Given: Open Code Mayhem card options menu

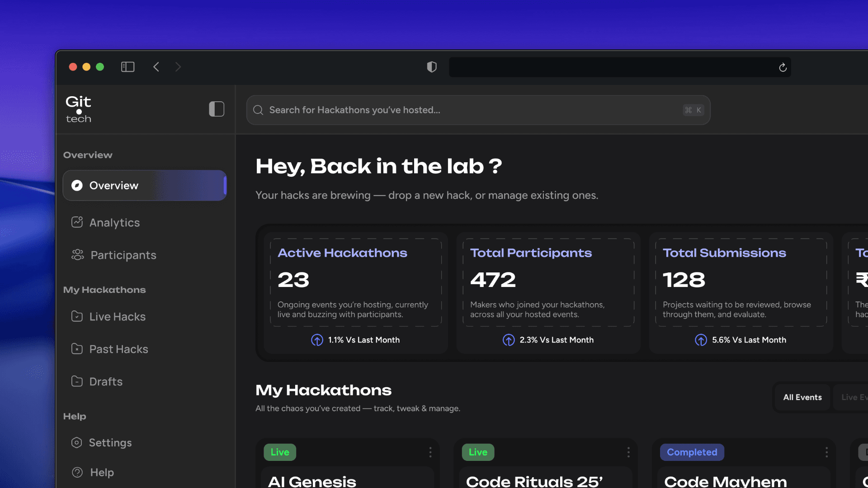Looking at the screenshot, I should tap(826, 452).
